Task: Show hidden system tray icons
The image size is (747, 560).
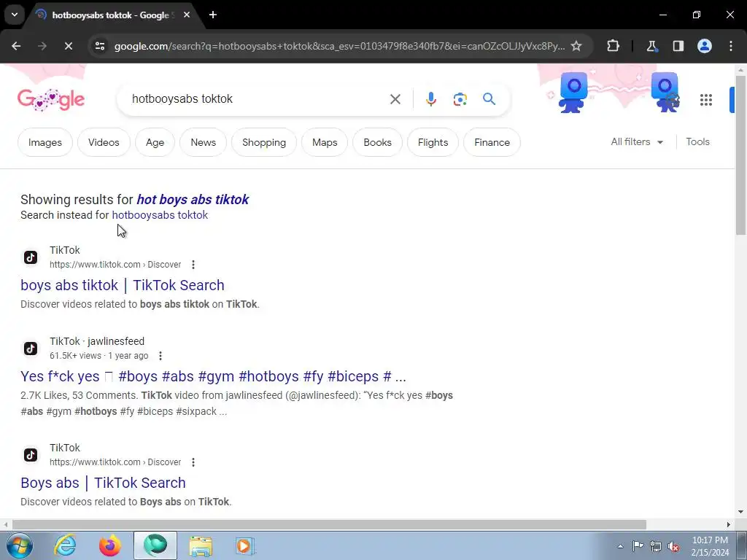Action: point(620,547)
